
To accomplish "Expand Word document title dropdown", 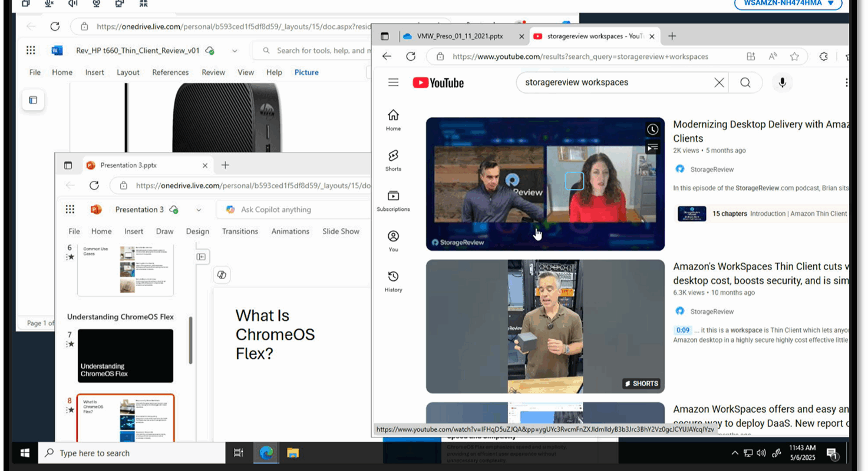I will coord(235,51).
